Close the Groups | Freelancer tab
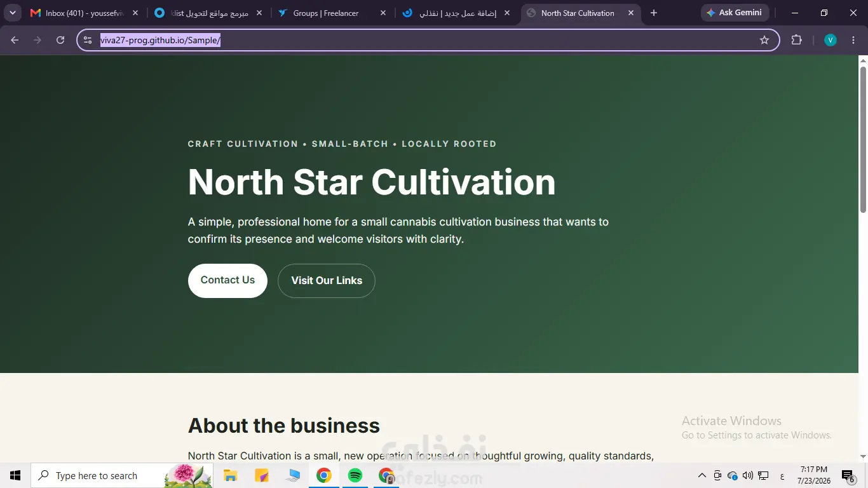Image resolution: width=868 pixels, height=488 pixels. tap(383, 13)
